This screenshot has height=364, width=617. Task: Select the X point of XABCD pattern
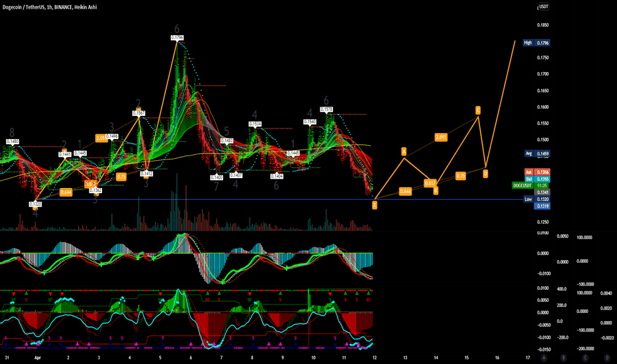coord(374,205)
